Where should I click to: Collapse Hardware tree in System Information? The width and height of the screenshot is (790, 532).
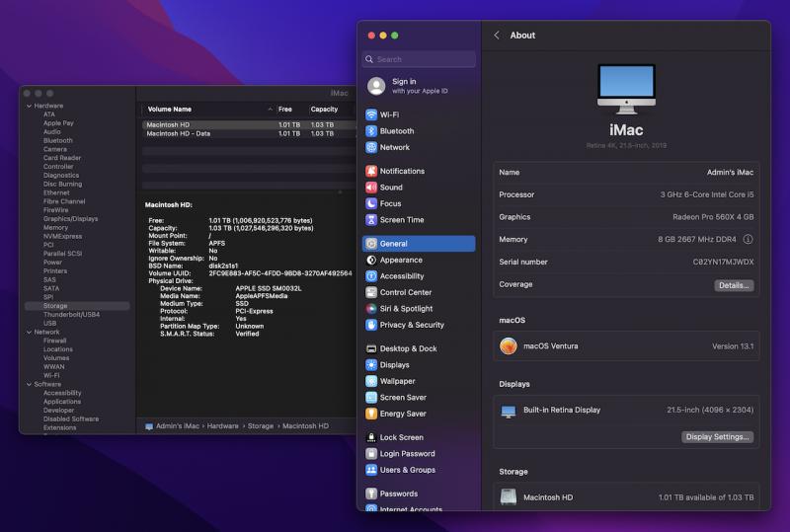30,106
